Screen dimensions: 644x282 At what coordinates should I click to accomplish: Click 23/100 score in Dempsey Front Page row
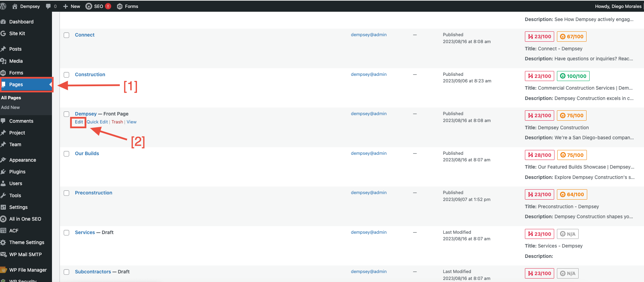pos(540,115)
